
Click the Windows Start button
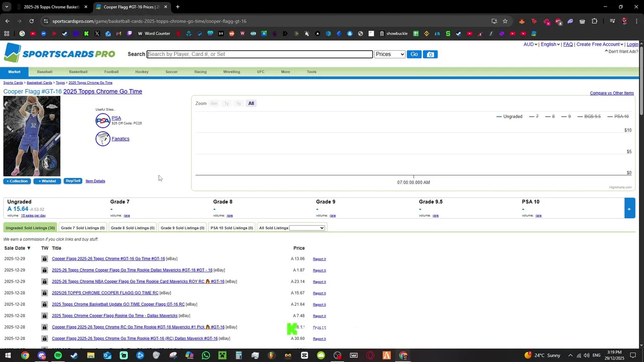(8, 355)
